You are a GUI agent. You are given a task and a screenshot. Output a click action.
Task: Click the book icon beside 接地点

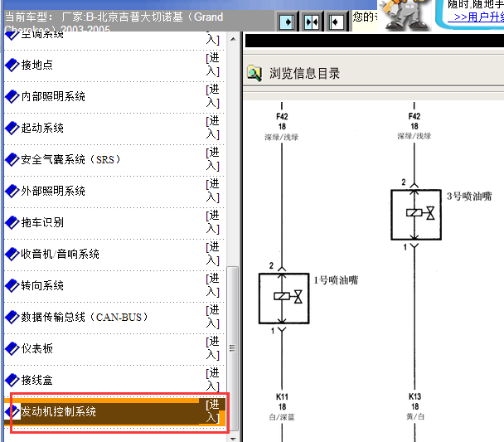click(12, 65)
